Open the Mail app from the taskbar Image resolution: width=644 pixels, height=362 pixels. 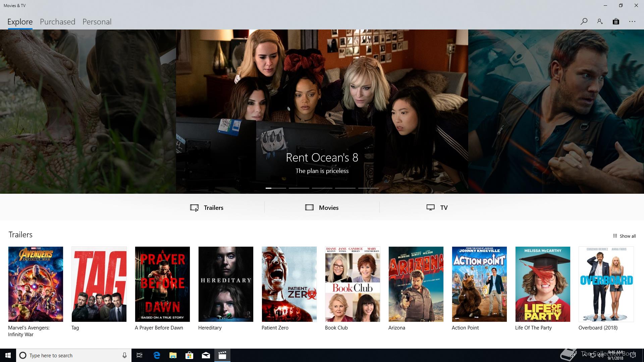206,355
